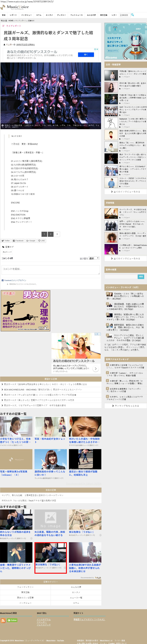Open next article 村カエラ「ちいさな英語」
The image size is (147, 644).
(29, 501)
